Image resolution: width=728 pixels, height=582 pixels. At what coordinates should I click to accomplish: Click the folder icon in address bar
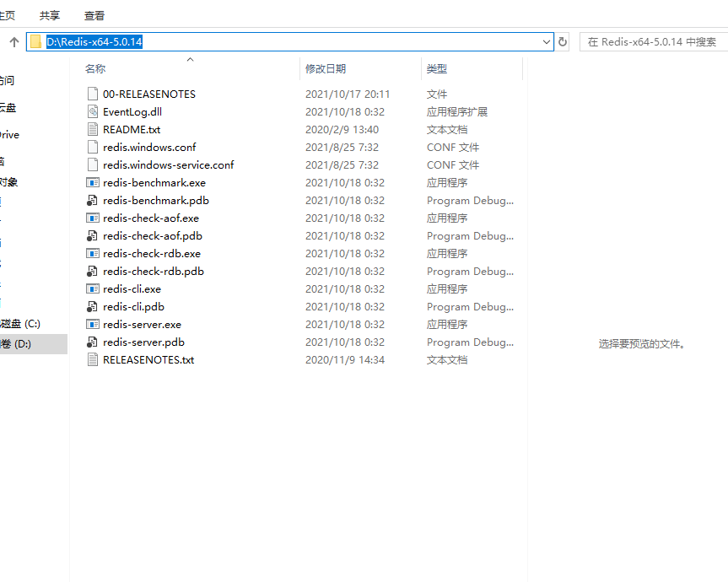coord(35,42)
